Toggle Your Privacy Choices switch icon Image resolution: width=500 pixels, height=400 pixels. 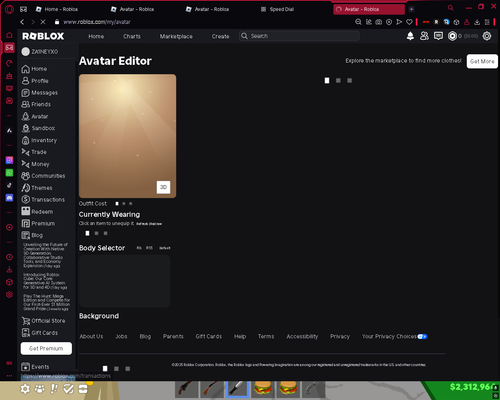[x=422, y=337]
